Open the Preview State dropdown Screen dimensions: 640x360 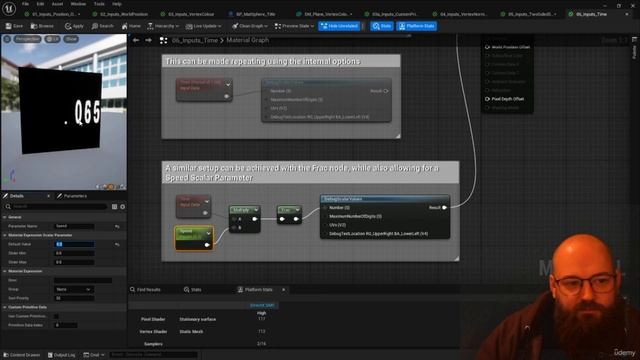(294, 26)
